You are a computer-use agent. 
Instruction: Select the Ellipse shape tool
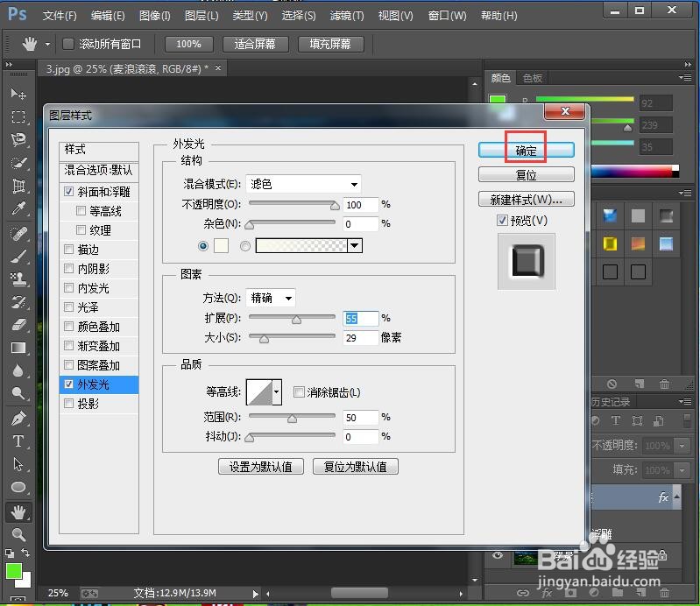[x=18, y=487]
